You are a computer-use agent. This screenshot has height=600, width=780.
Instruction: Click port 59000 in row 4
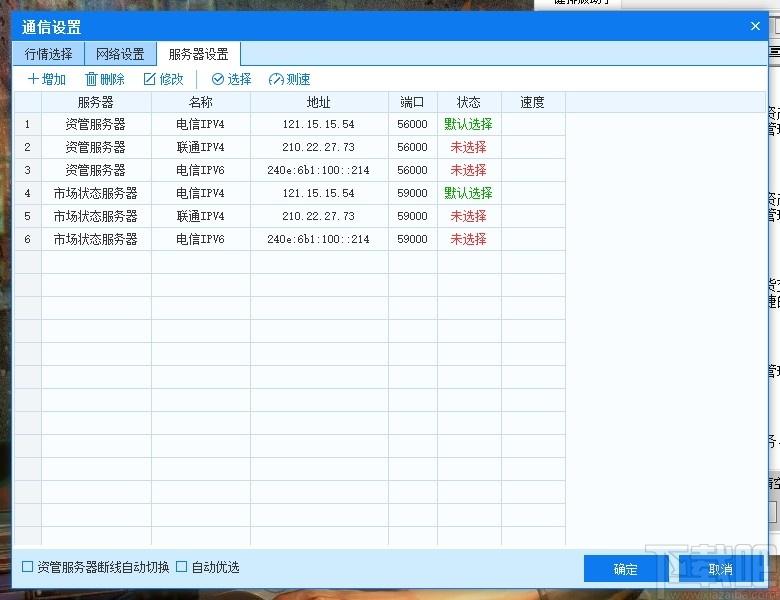(x=412, y=193)
